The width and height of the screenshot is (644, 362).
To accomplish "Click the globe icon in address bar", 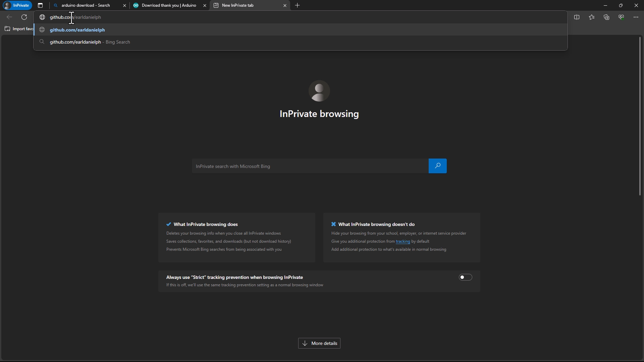I will click(x=42, y=17).
